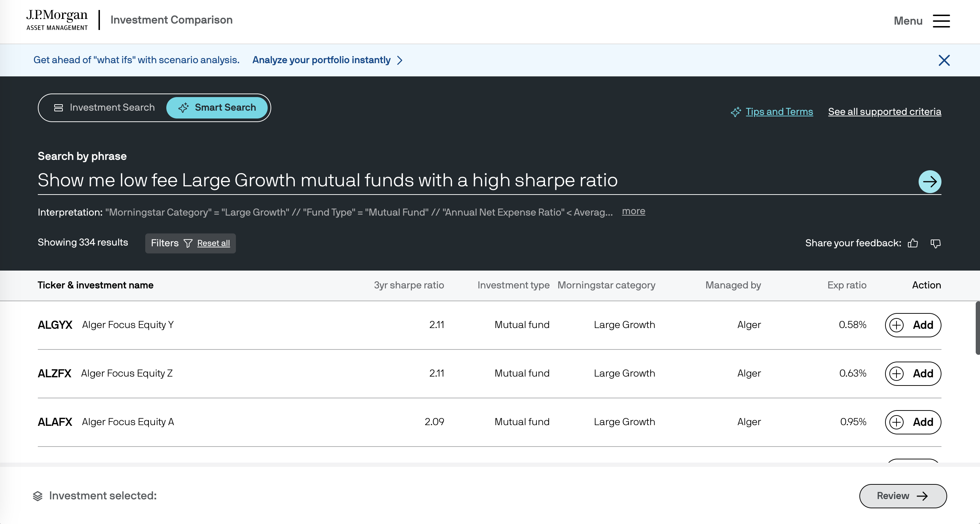Click the plus icon for ALGYX
Image resolution: width=980 pixels, height=524 pixels.
point(897,325)
